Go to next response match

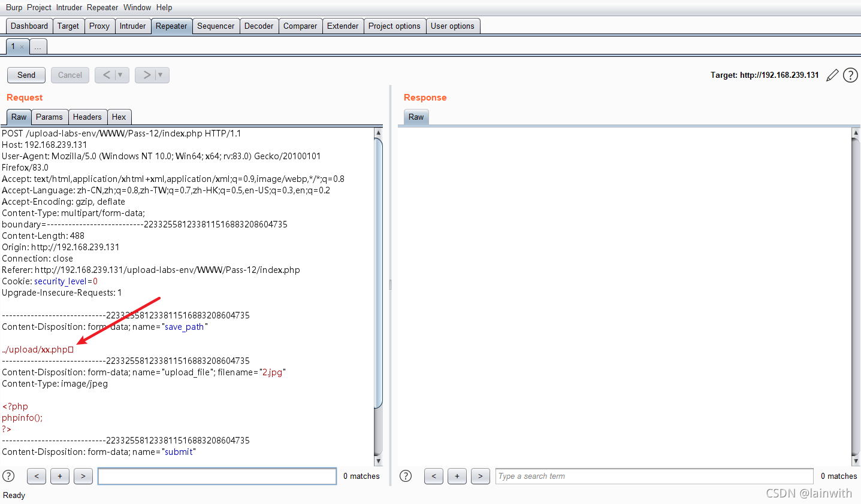[481, 476]
